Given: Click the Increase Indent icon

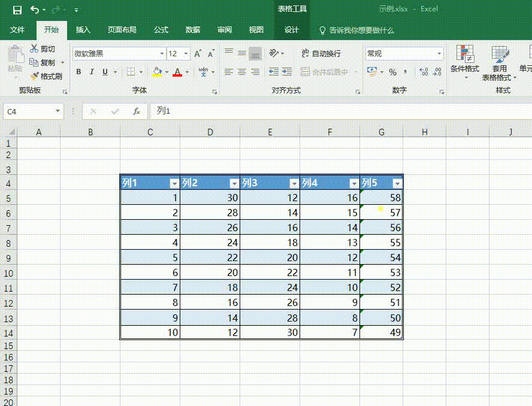Looking at the screenshot, I should [x=288, y=72].
